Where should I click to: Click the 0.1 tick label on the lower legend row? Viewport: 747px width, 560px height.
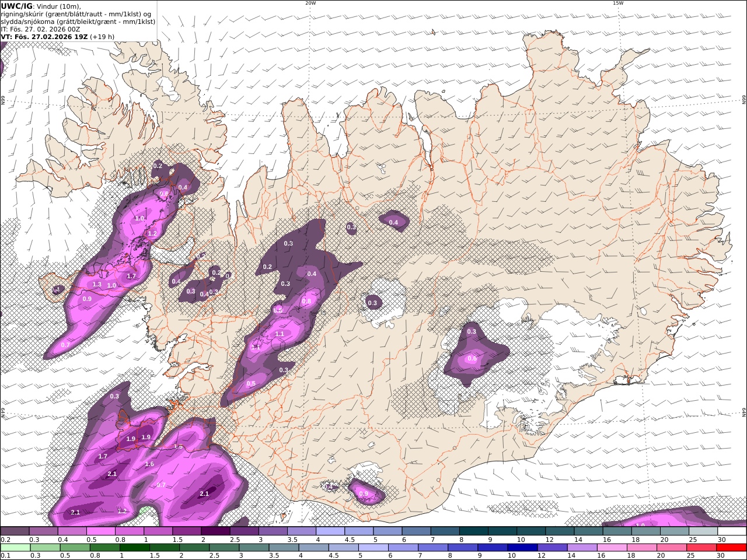point(5,556)
